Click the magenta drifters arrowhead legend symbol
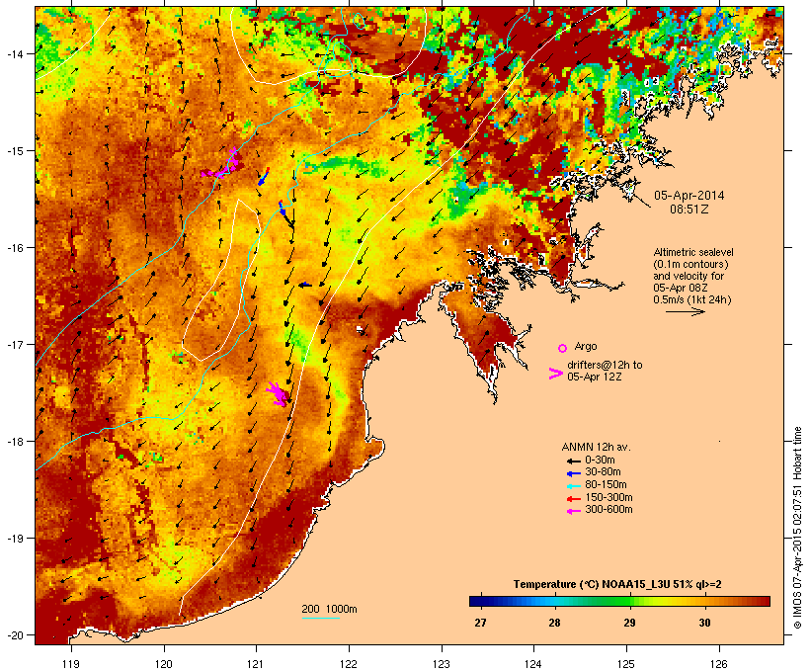Screen dimensions: 810x672 point(555,374)
